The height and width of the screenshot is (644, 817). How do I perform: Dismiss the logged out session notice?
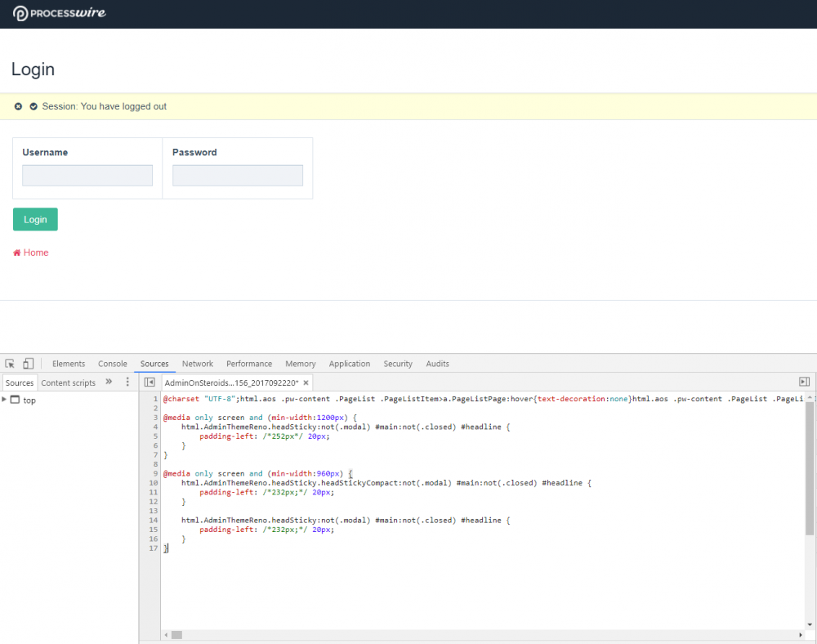[19, 106]
